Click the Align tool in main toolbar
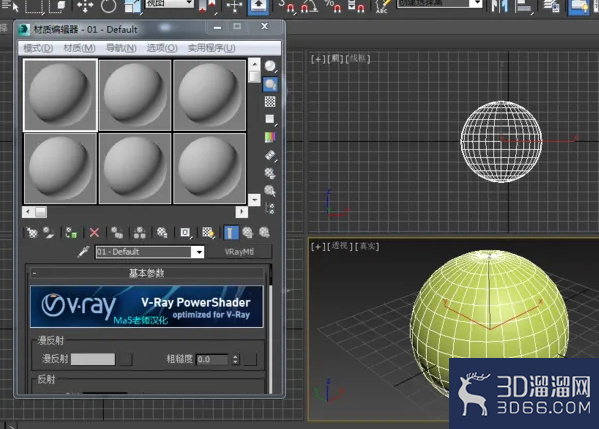This screenshot has width=599, height=429. [524, 6]
